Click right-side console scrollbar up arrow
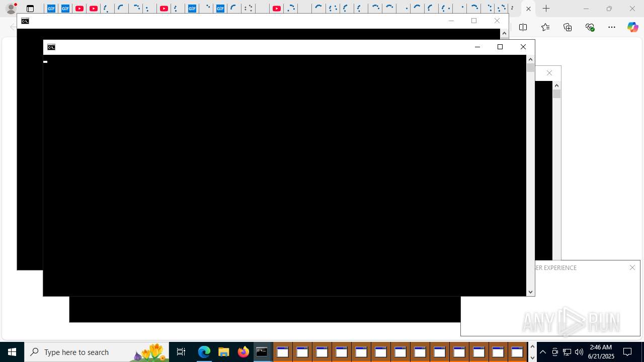 [556, 85]
